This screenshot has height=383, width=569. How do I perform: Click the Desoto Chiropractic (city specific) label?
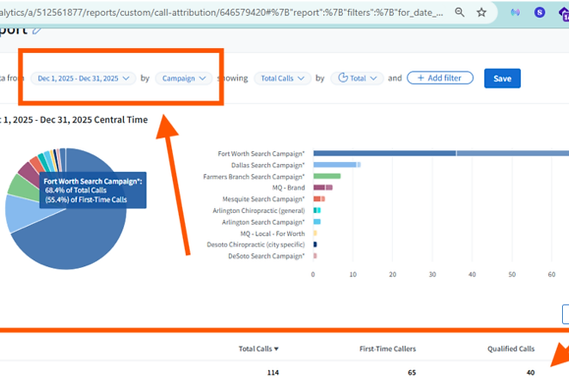tap(256, 245)
